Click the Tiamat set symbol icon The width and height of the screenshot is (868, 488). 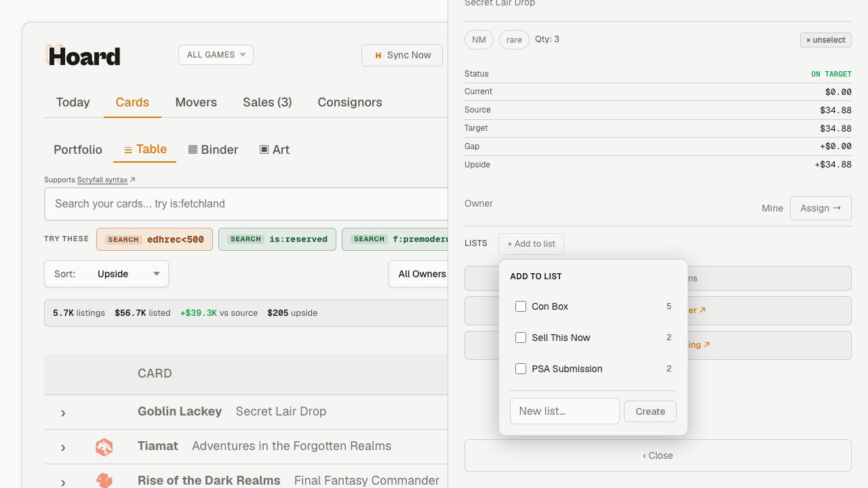coord(104,447)
